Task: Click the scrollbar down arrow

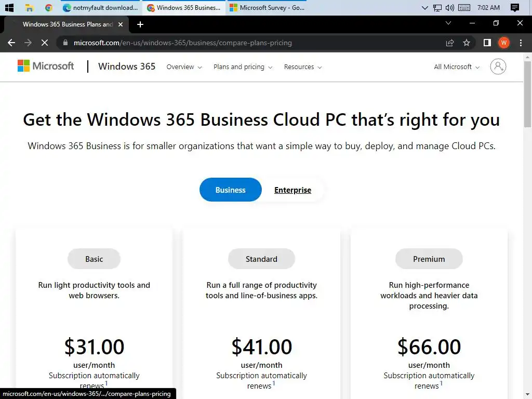Action: pos(527,395)
